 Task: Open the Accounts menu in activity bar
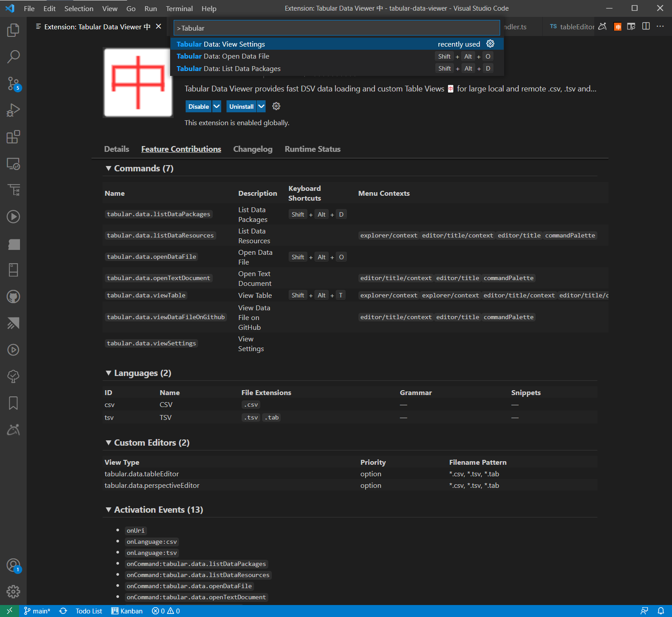(x=13, y=566)
